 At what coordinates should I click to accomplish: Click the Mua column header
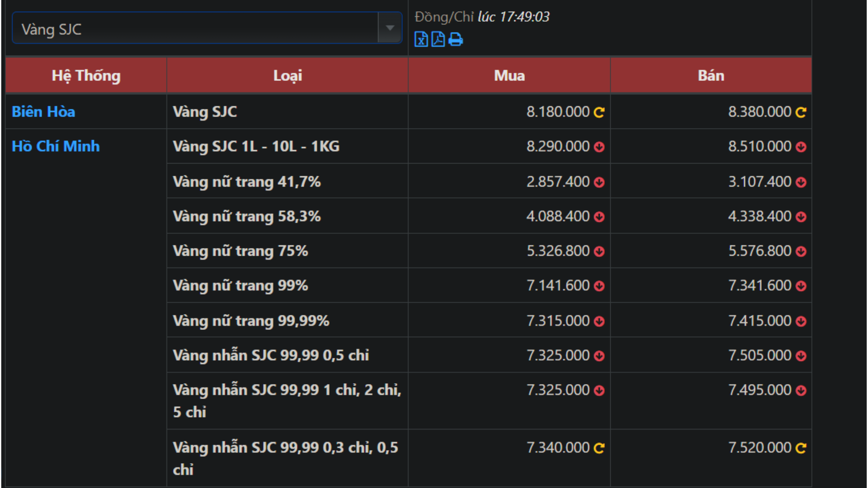(x=509, y=75)
